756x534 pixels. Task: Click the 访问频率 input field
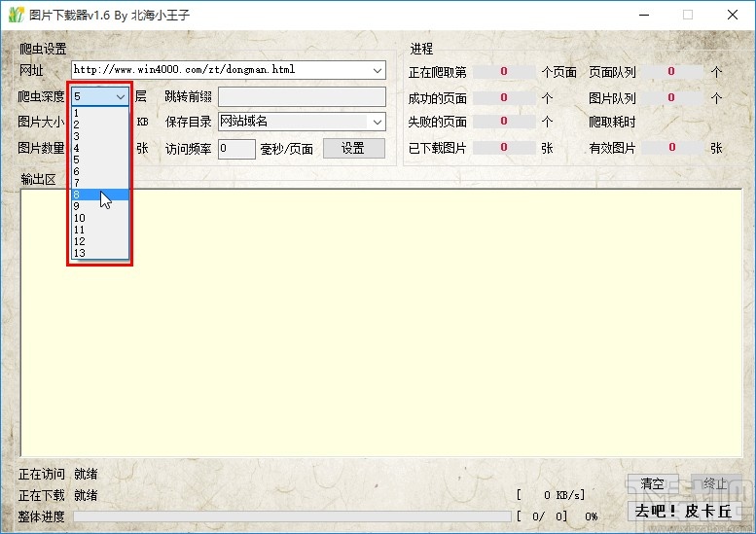pos(236,149)
